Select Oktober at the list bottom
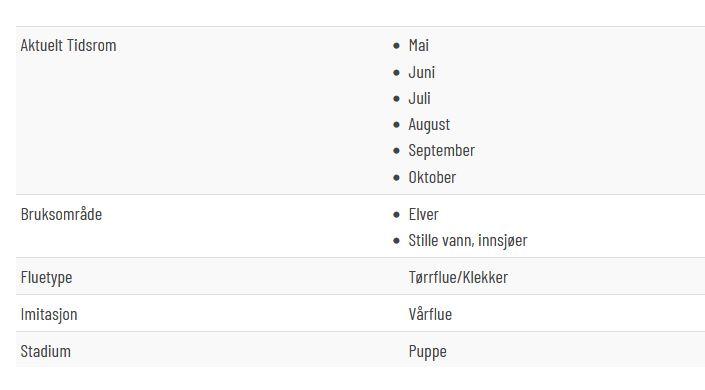705x390 pixels. (x=432, y=177)
